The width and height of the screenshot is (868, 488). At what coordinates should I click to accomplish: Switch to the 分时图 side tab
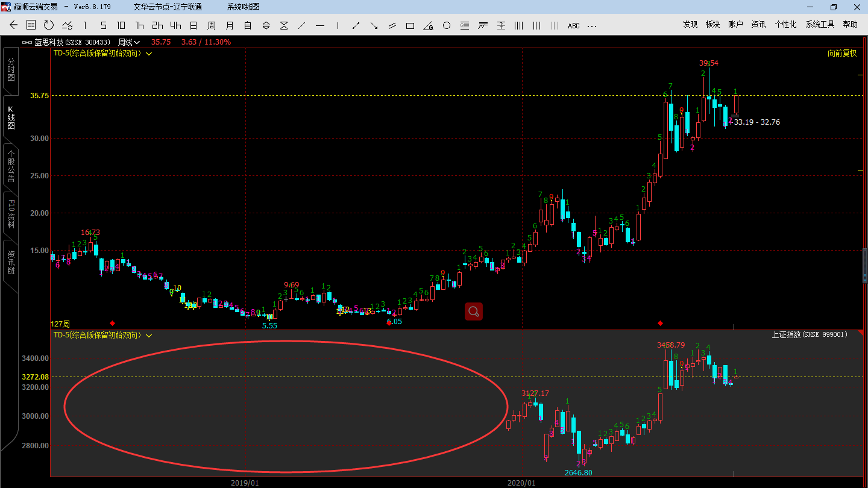coord(11,70)
